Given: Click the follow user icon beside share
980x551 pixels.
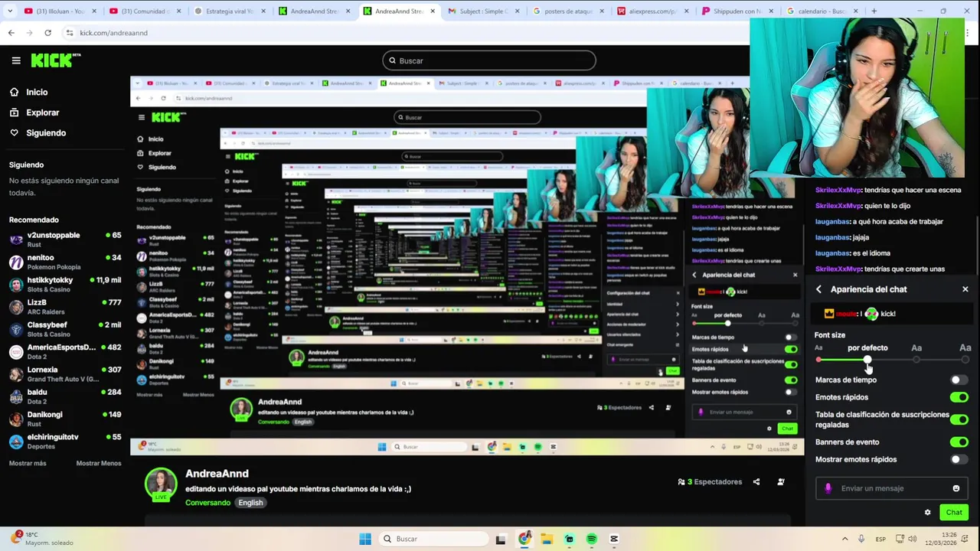Looking at the screenshot, I should (781, 482).
